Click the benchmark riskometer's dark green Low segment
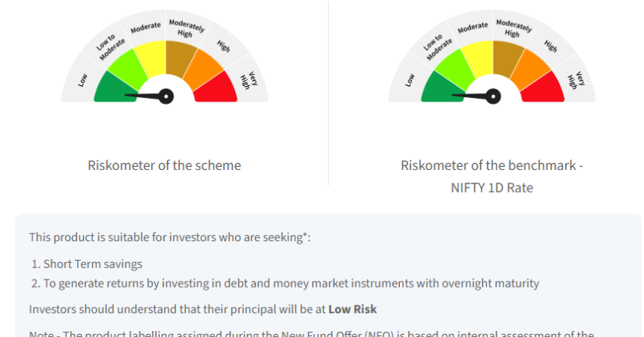Screen dimensions: 644x337 point(440,88)
